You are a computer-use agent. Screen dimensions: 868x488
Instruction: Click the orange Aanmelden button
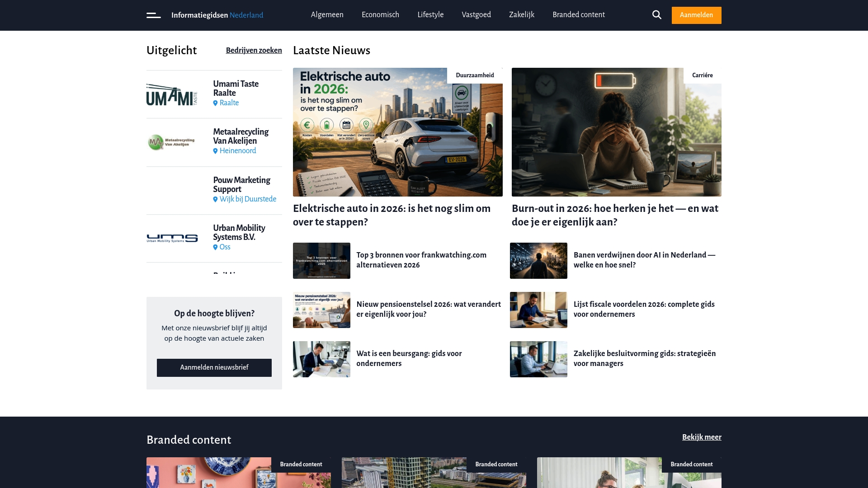(696, 15)
